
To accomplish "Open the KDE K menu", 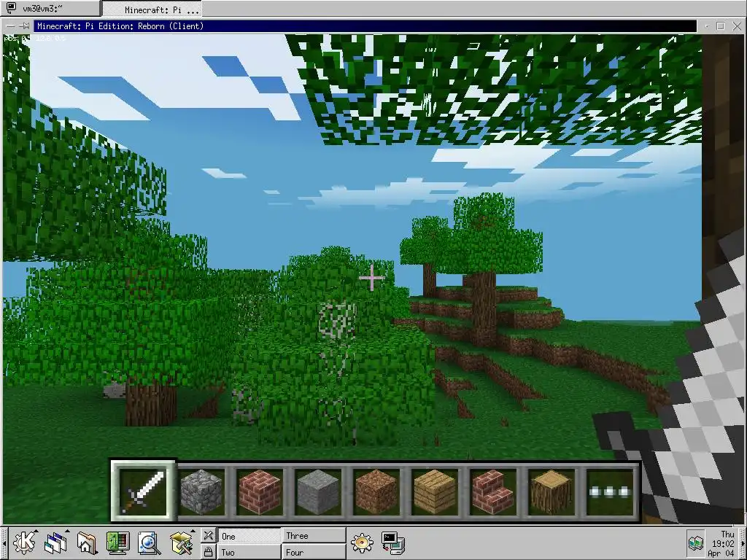I will pos(24,543).
